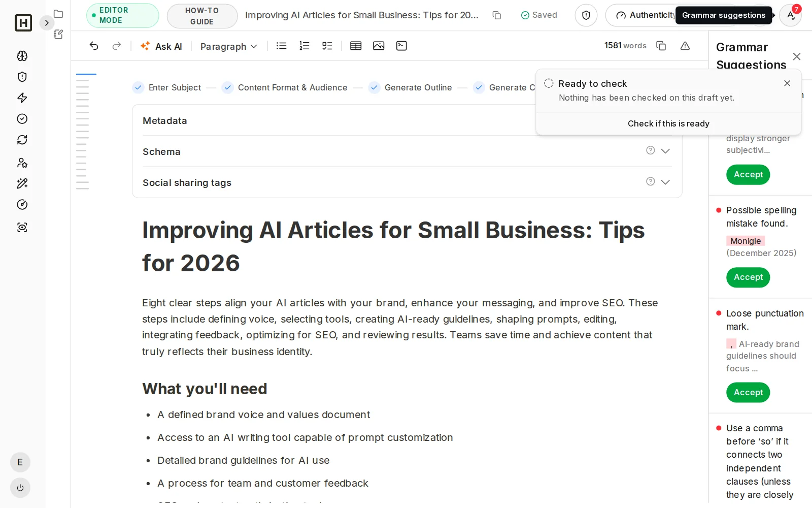Viewport: 812px width, 508px height.
Task: Dismiss the Ready to check popup
Action: pos(787,83)
